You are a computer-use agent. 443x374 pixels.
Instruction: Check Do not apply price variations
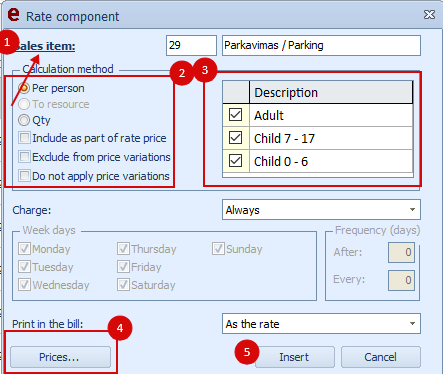pyautogui.click(x=24, y=176)
